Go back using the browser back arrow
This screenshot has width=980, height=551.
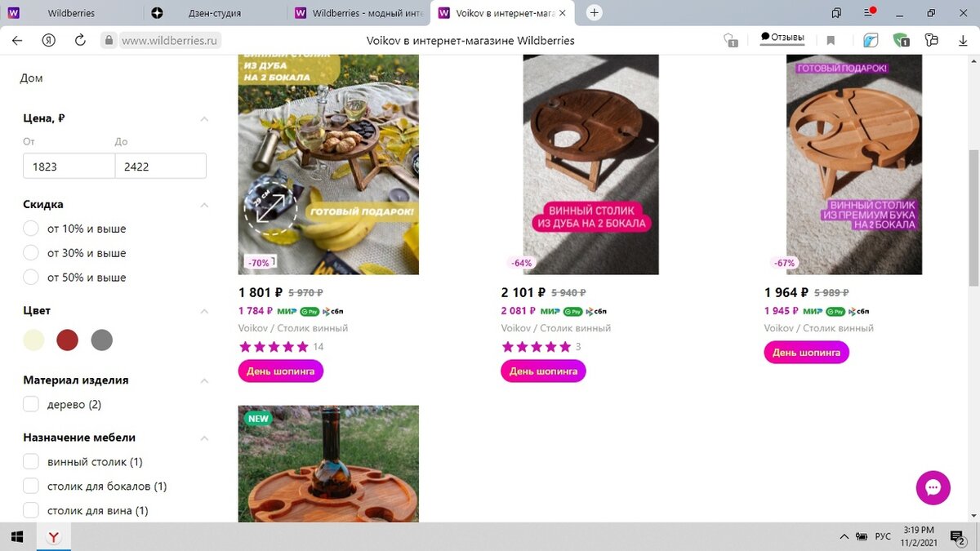[x=17, y=40]
